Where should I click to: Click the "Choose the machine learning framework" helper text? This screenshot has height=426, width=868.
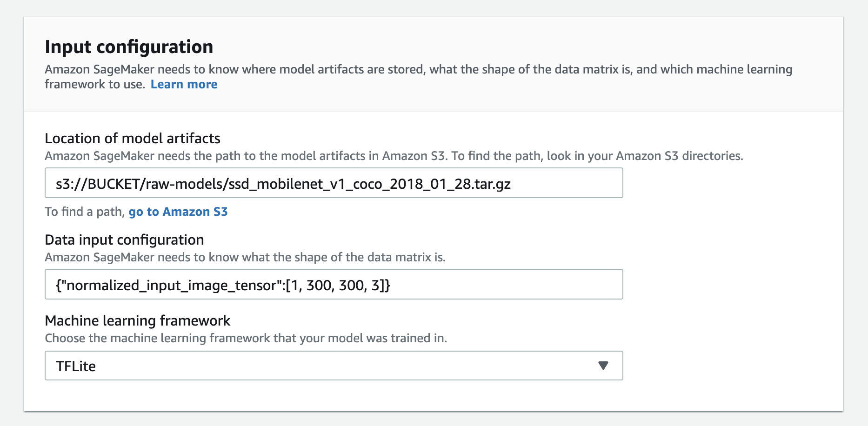pyautogui.click(x=246, y=338)
